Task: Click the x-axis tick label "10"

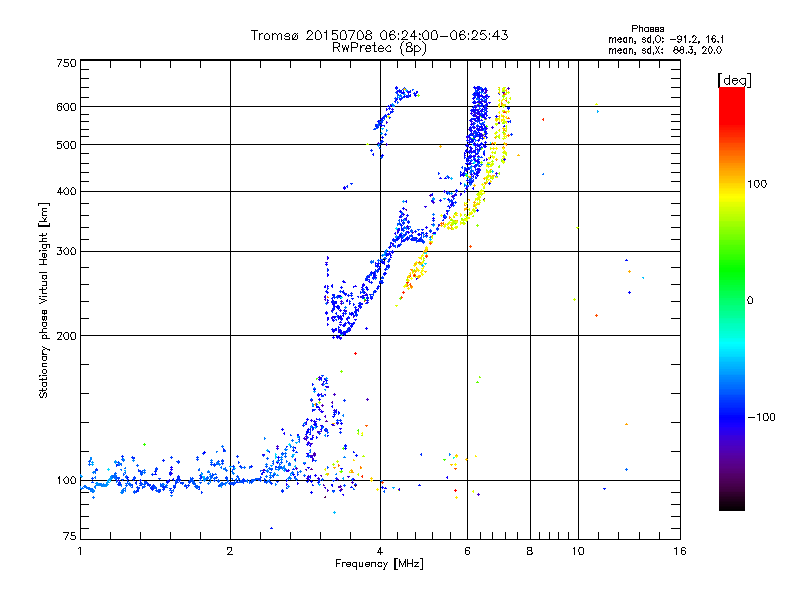Action: coord(578,551)
